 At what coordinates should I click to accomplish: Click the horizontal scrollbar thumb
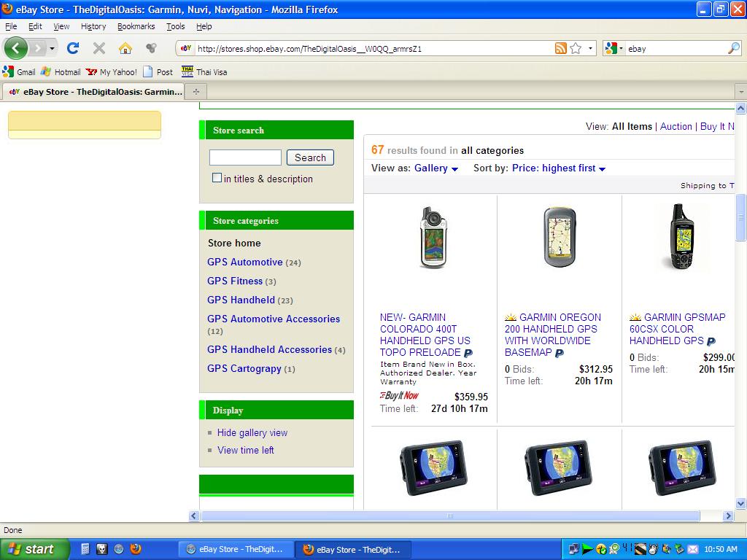pos(450,516)
